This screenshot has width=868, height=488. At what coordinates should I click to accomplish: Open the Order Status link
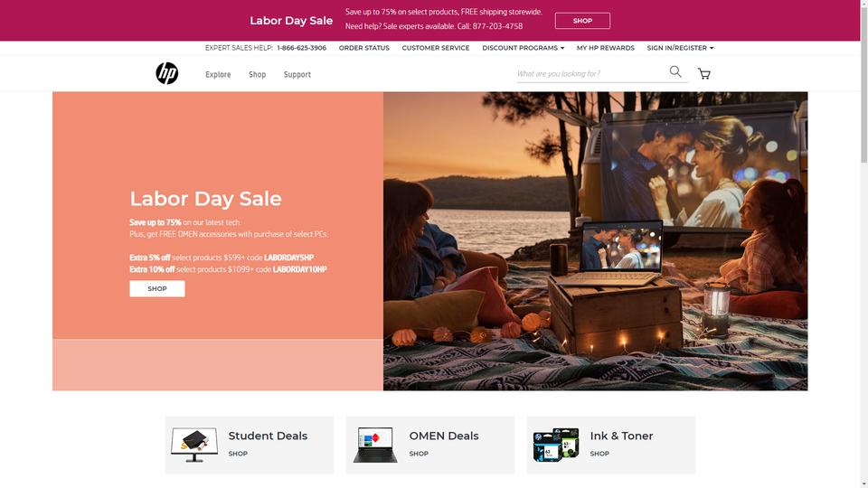pos(363,48)
